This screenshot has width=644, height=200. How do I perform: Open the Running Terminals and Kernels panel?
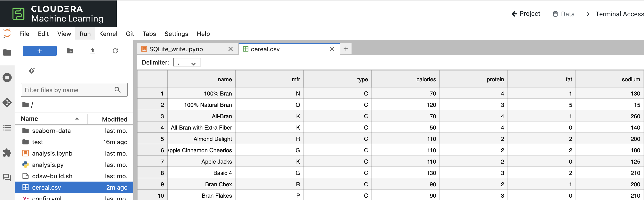click(7, 77)
